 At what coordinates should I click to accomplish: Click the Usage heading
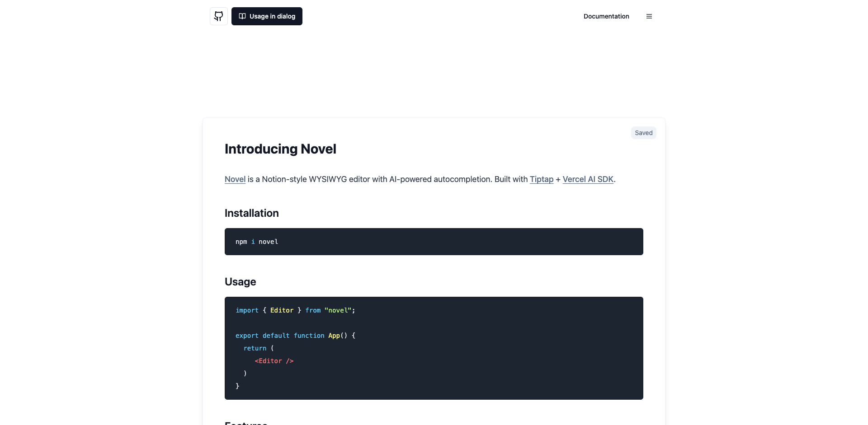click(241, 282)
